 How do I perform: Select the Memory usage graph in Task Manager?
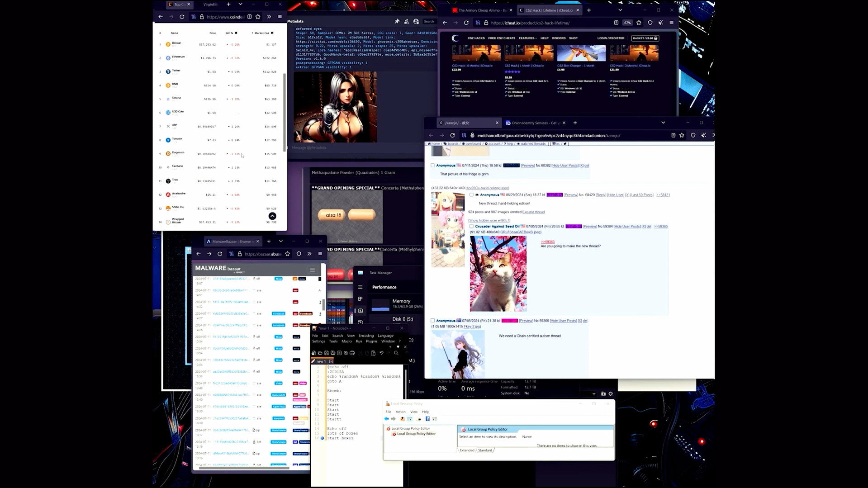click(380, 304)
